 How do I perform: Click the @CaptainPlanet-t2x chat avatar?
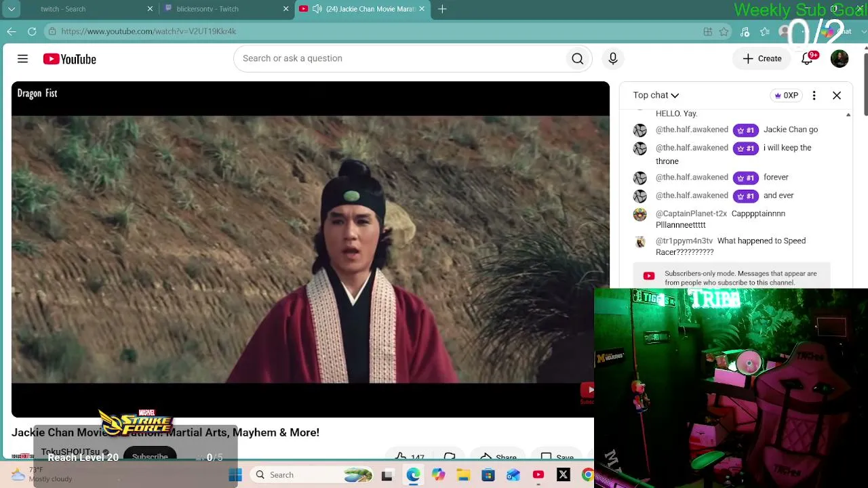pos(639,215)
